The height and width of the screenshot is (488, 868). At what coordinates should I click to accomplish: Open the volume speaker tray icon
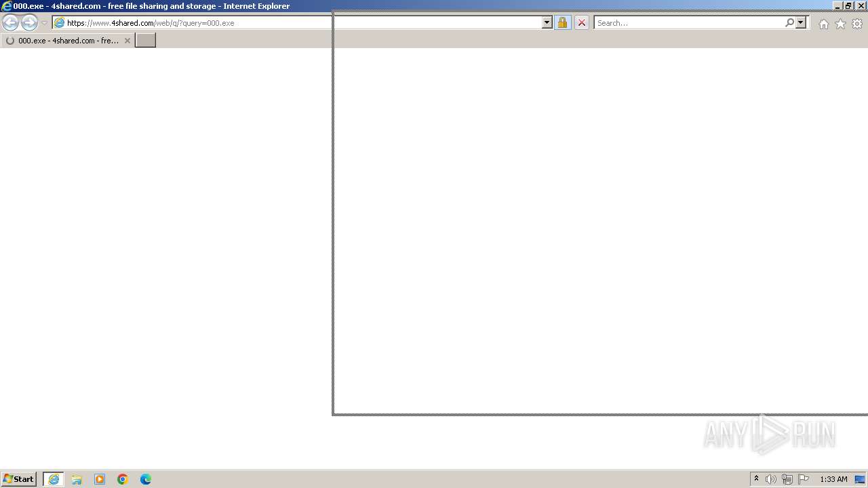coord(771,479)
